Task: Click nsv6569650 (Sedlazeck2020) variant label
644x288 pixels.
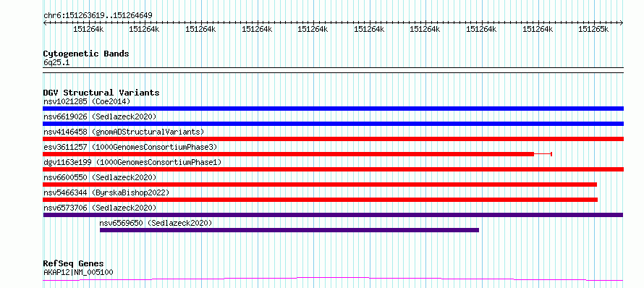Action: (156, 223)
